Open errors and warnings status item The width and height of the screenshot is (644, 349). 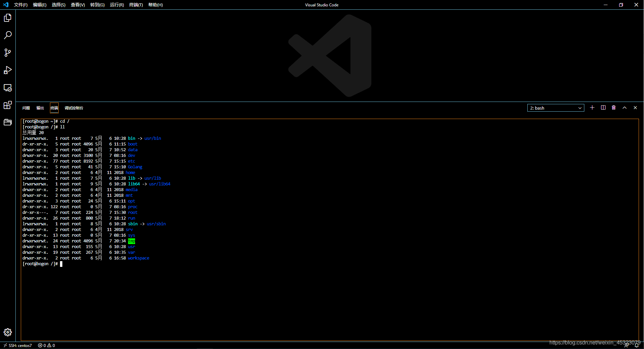point(47,345)
